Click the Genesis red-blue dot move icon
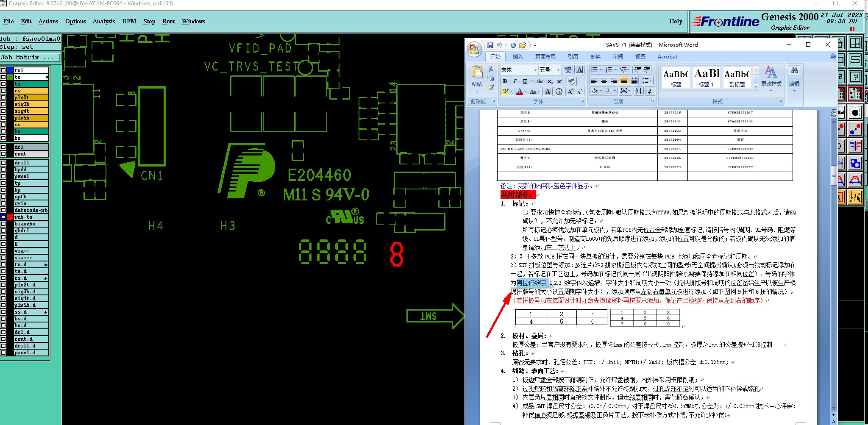The width and height of the screenshot is (868, 425). (x=855, y=130)
